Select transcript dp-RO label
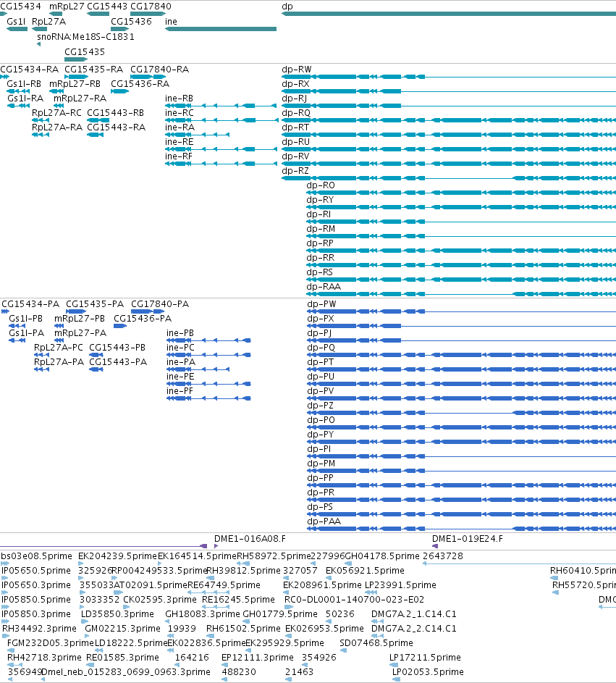The width and height of the screenshot is (616, 683). click(x=321, y=185)
